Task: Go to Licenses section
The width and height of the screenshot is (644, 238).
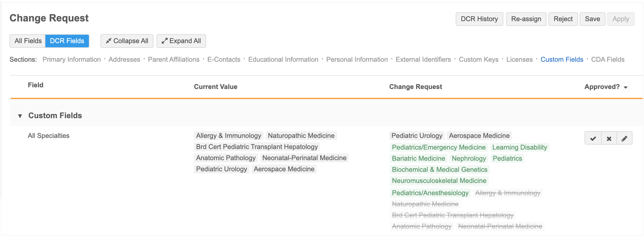Action: [519, 59]
